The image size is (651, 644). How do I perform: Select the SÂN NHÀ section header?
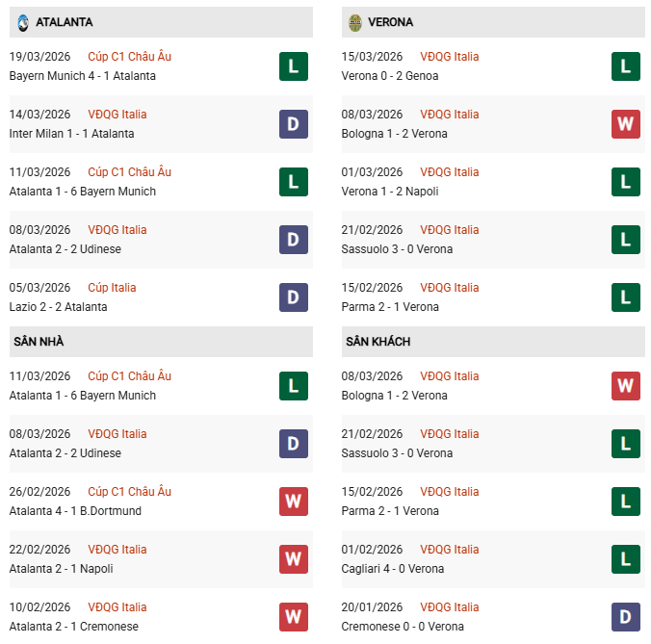pos(160,342)
